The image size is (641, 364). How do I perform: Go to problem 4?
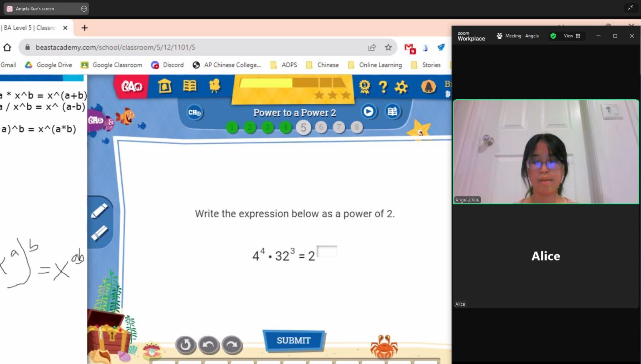285,127
